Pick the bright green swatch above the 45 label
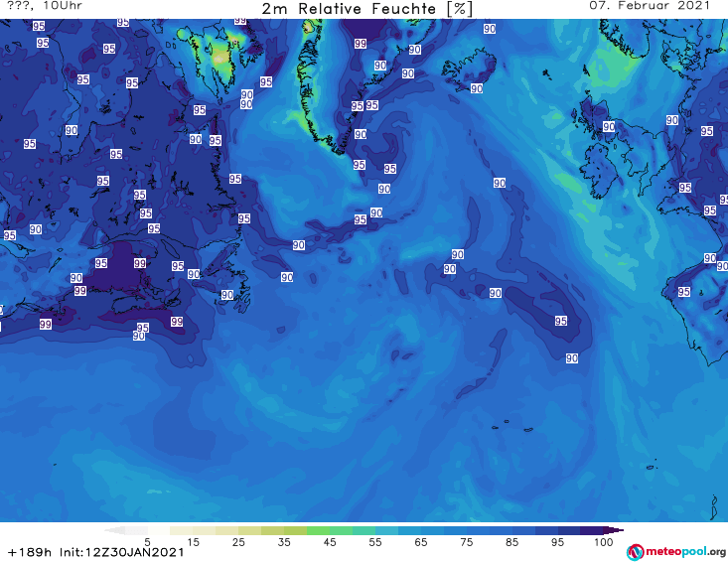728x562 pixels. click(x=318, y=530)
